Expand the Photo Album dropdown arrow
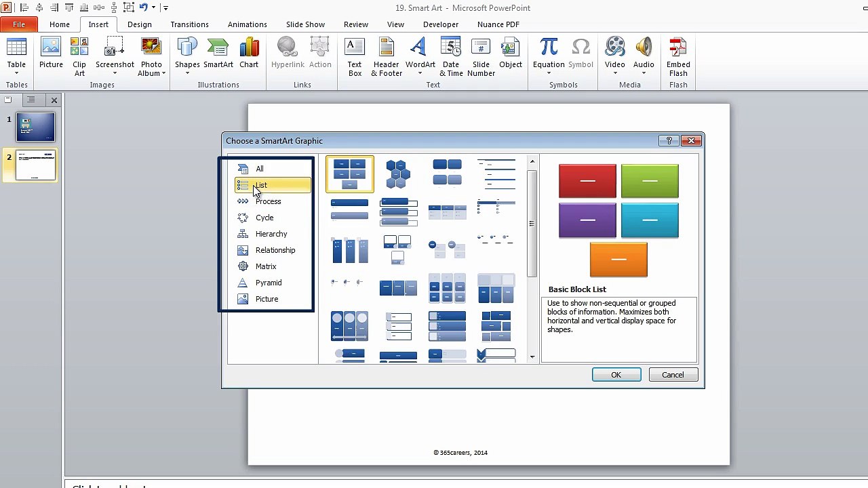This screenshot has height=488, width=868. click(x=163, y=73)
